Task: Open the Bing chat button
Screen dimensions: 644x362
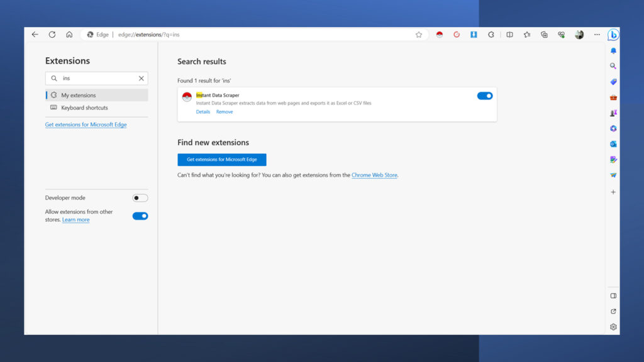Action: [x=613, y=35]
